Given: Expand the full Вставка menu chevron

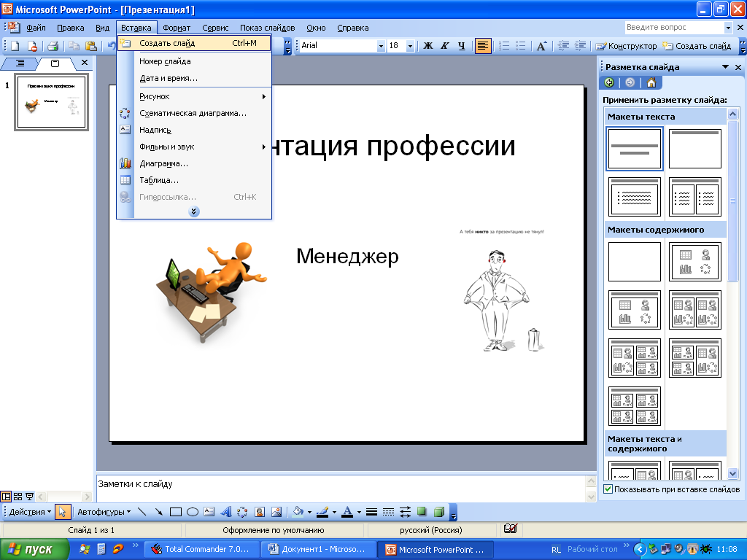Looking at the screenshot, I should [194, 211].
